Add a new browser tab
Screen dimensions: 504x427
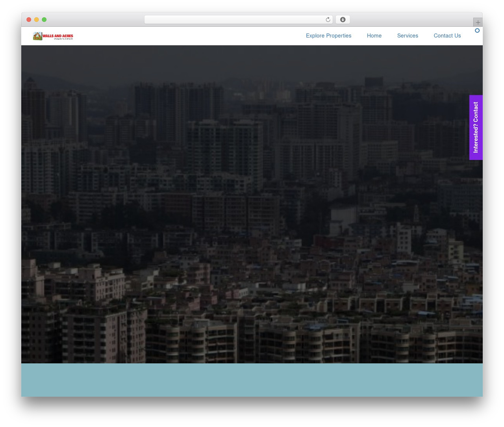pos(478,22)
